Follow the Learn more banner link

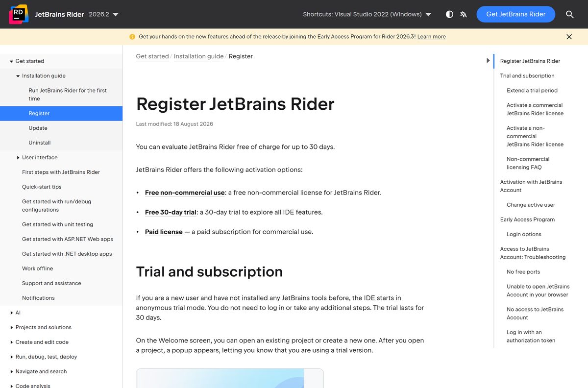click(x=431, y=37)
